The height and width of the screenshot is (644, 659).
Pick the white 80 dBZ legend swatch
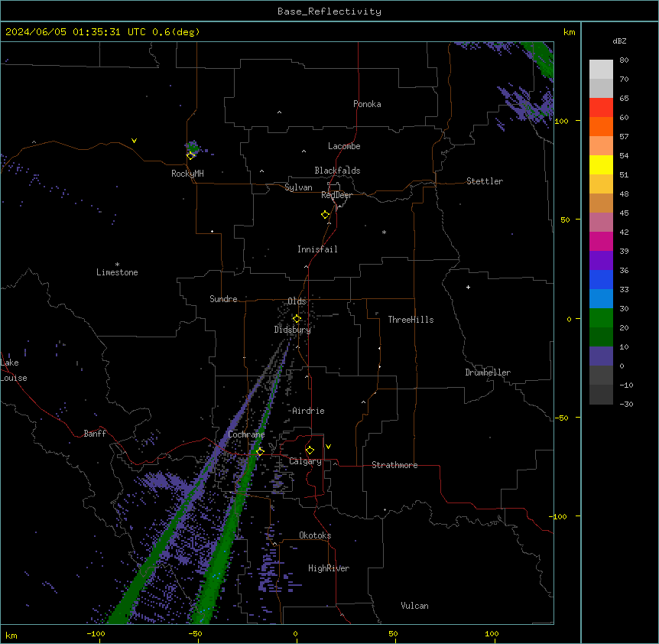pyautogui.click(x=601, y=70)
